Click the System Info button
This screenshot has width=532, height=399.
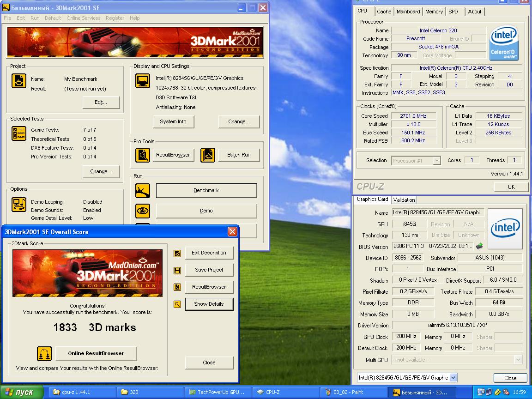coord(173,121)
